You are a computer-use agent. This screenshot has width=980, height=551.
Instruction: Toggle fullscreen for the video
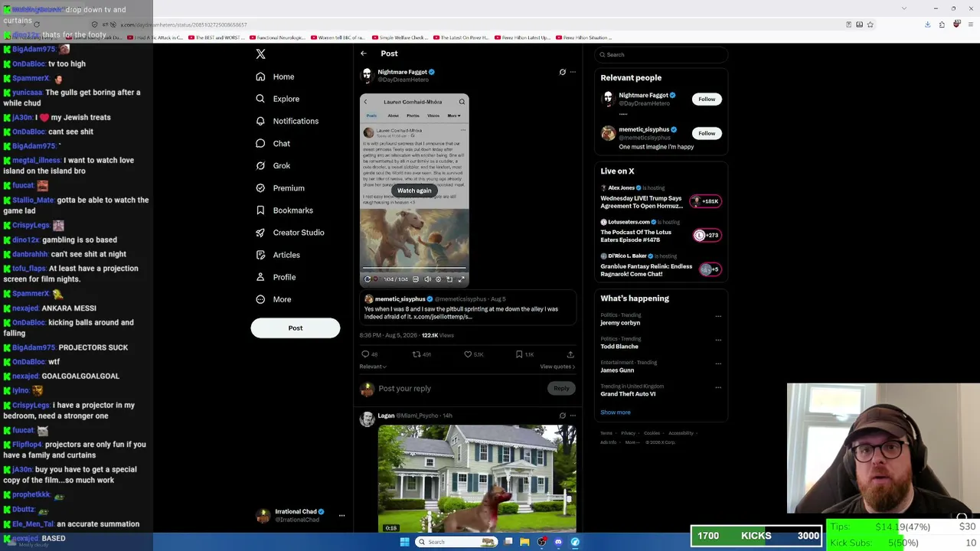pyautogui.click(x=461, y=279)
